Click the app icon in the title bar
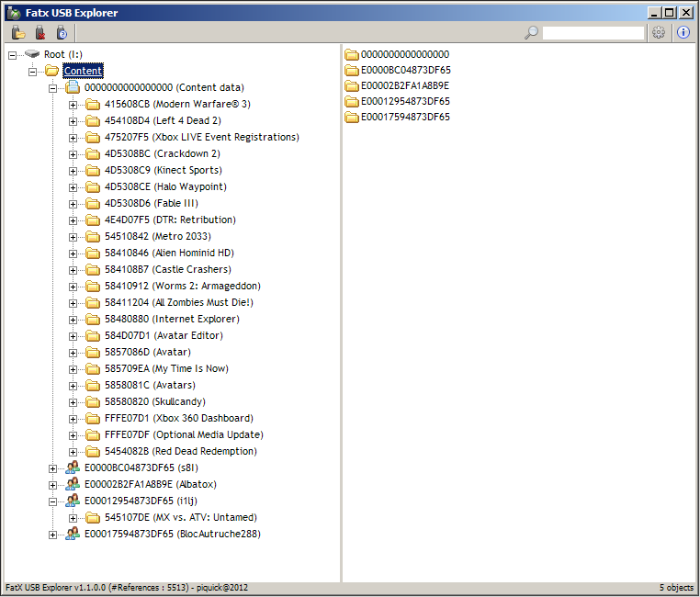 coord(14,13)
